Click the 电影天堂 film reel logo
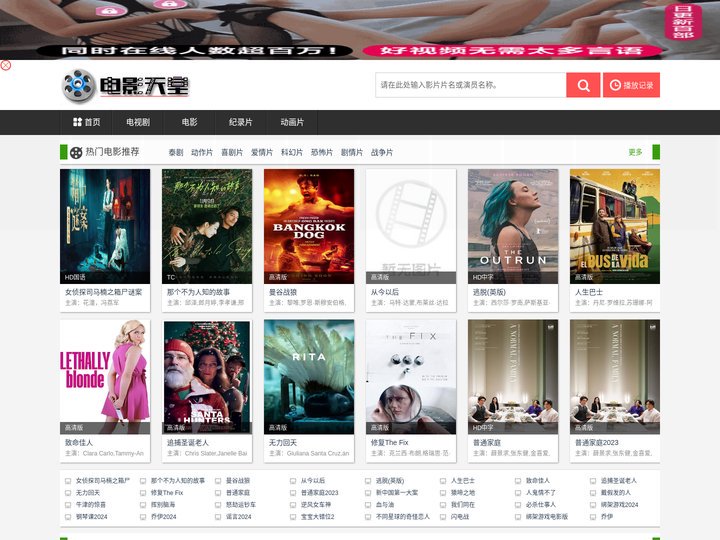Viewport: 720px width, 540px height. point(125,86)
